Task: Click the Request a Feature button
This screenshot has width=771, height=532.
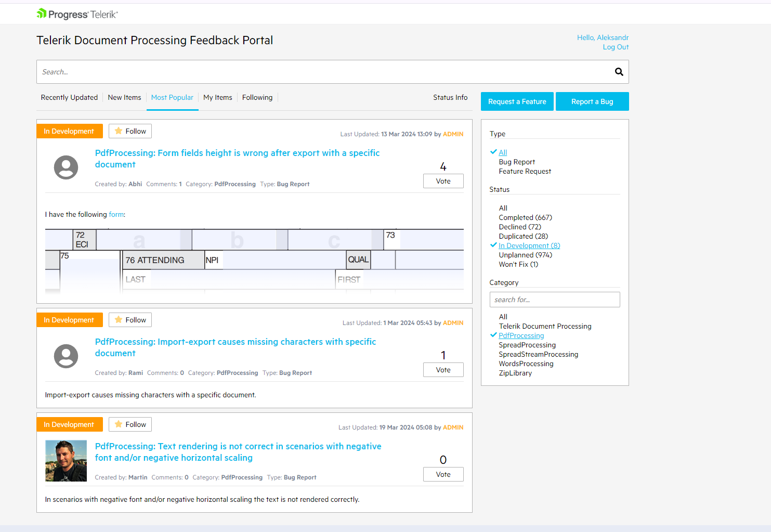Action: click(517, 101)
